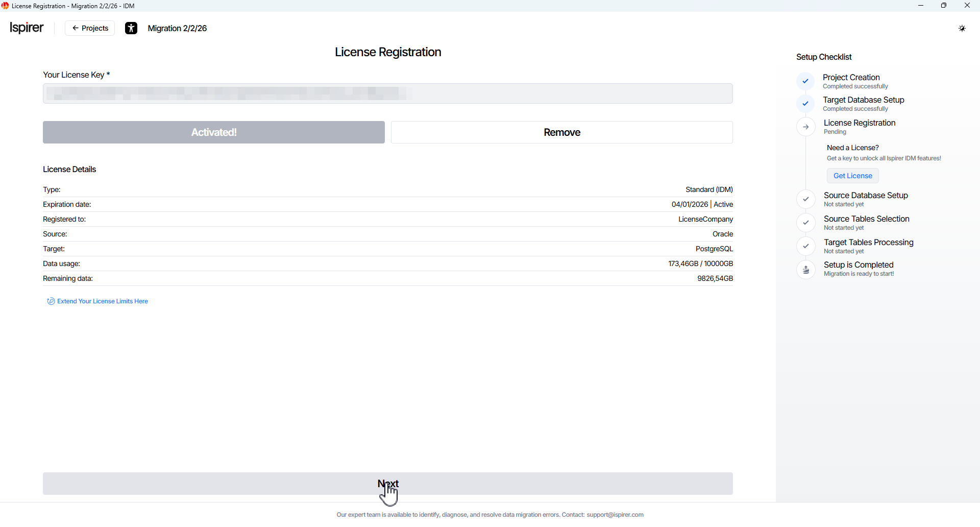Open Extend Your License Limits Here link
The width and height of the screenshot is (980, 527).
(102, 301)
